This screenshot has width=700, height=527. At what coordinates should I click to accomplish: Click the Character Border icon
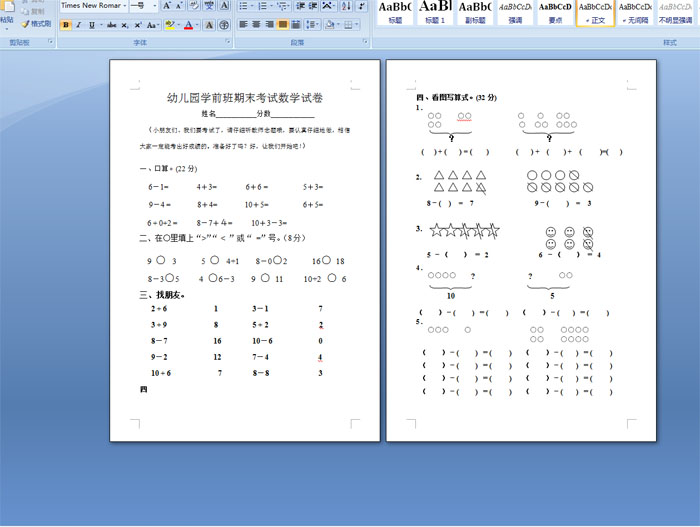224,6
